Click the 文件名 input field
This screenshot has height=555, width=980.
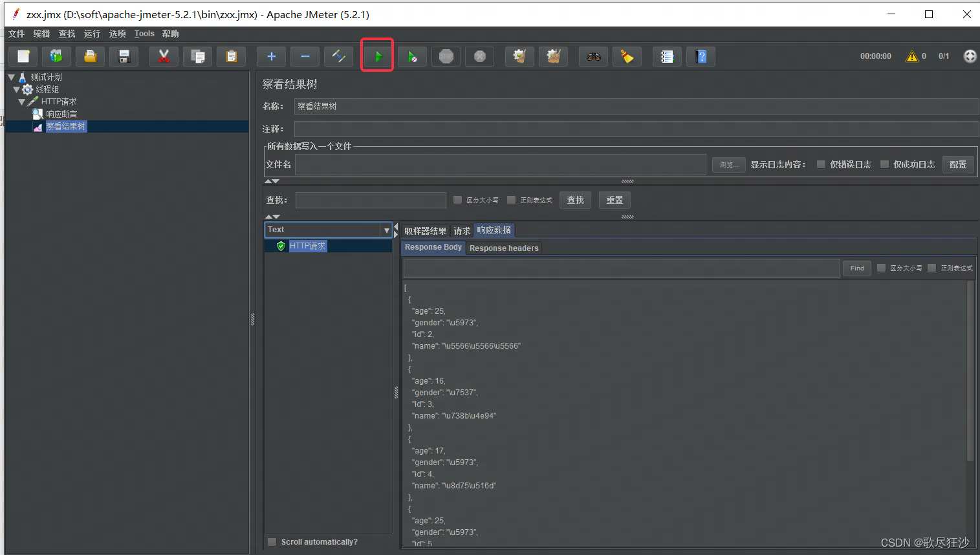tap(500, 164)
